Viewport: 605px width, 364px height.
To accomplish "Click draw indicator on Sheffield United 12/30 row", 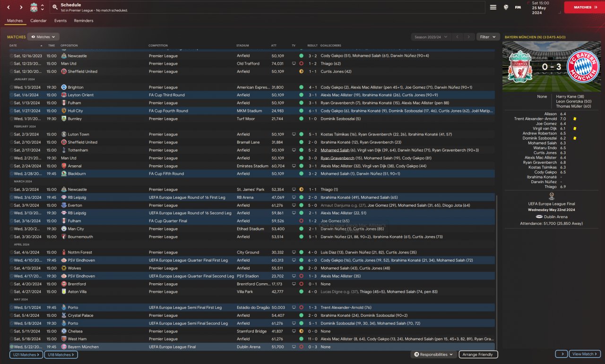I will pyautogui.click(x=301, y=71).
